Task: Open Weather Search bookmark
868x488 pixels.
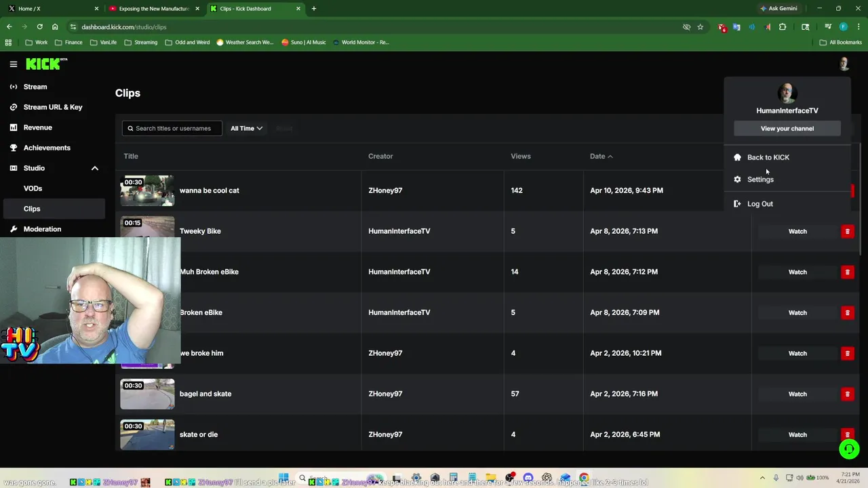Action: point(245,42)
